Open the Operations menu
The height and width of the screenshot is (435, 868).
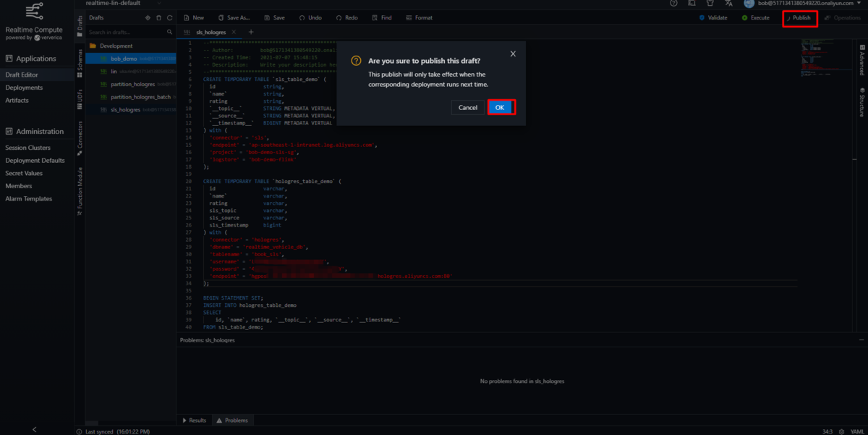pyautogui.click(x=842, y=17)
